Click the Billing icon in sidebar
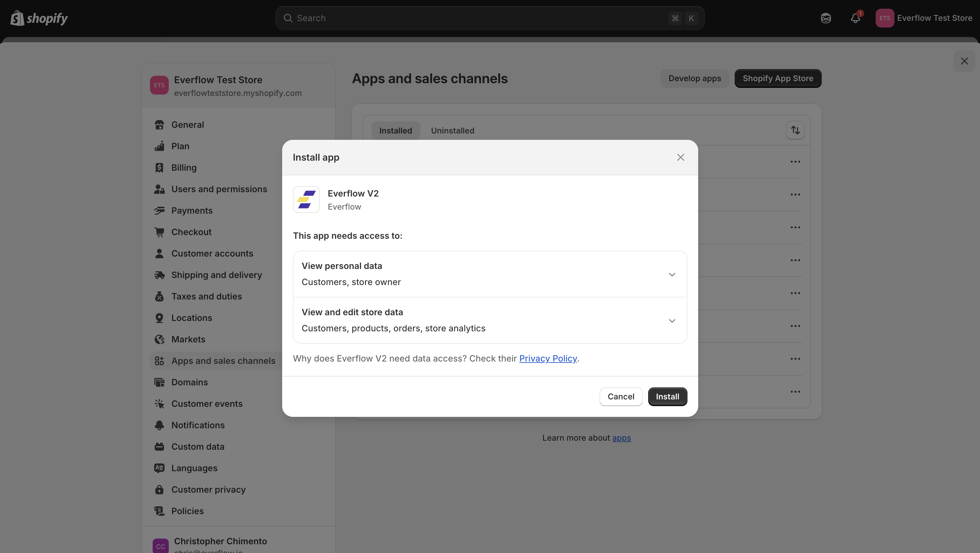The image size is (980, 553). [159, 168]
